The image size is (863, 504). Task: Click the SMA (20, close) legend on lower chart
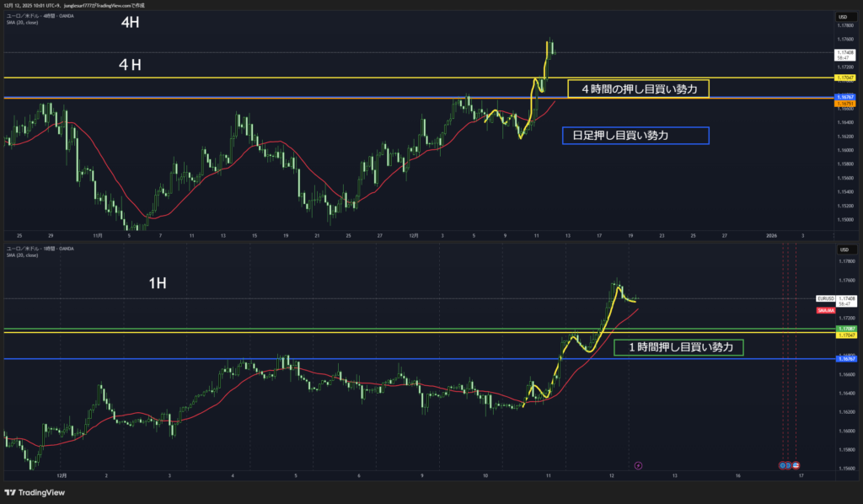pyautogui.click(x=22, y=255)
